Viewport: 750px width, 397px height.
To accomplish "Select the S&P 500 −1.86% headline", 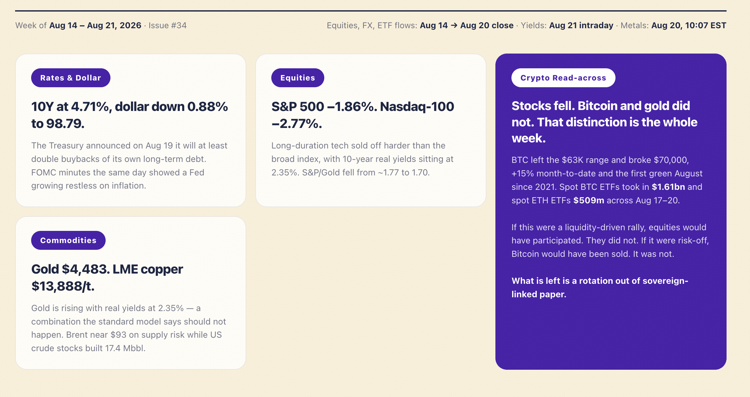I will click(363, 115).
